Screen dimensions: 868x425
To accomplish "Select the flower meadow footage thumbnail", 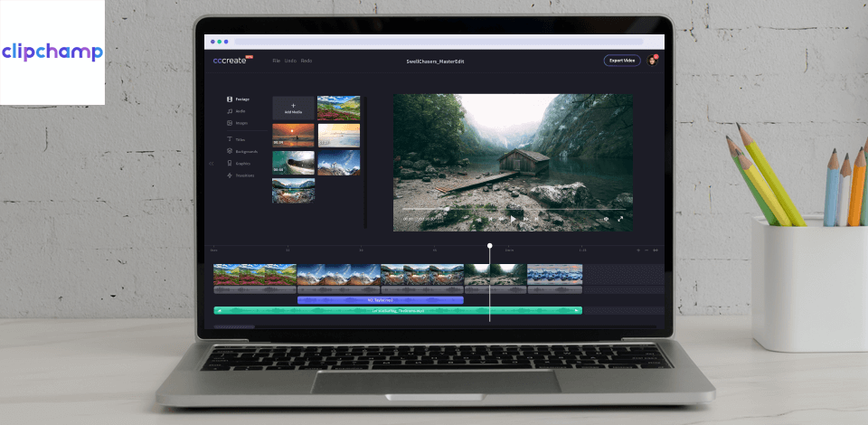I will (x=338, y=108).
